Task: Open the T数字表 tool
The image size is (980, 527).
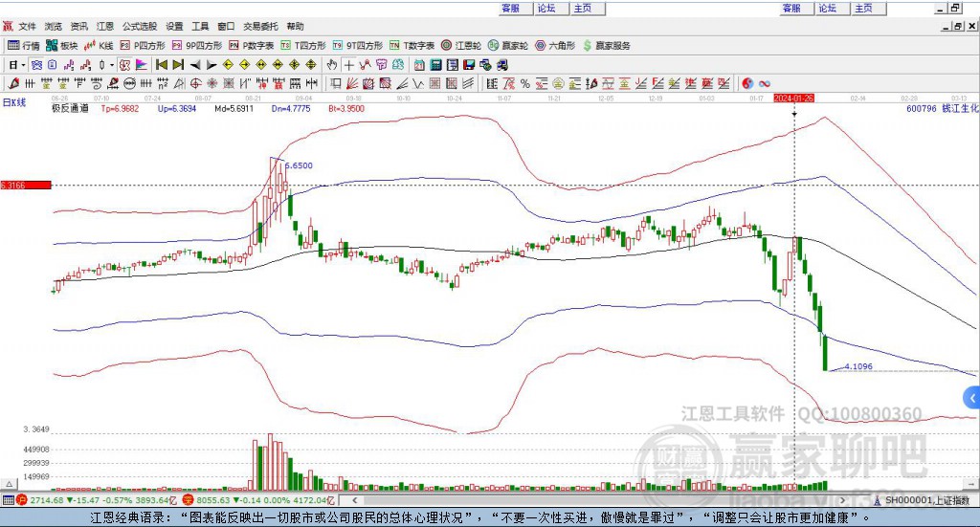Action: click(412, 46)
